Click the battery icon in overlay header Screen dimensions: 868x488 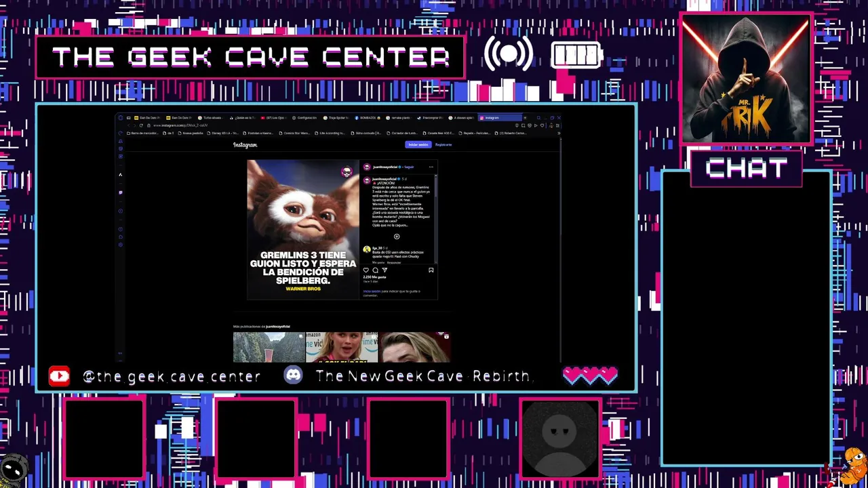[577, 55]
